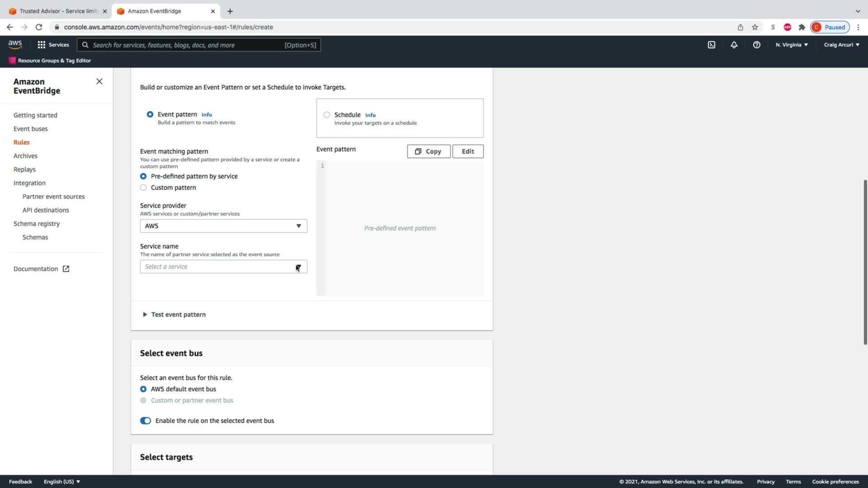The width and height of the screenshot is (868, 488).
Task: Open the Services grid menu
Action: [53, 45]
